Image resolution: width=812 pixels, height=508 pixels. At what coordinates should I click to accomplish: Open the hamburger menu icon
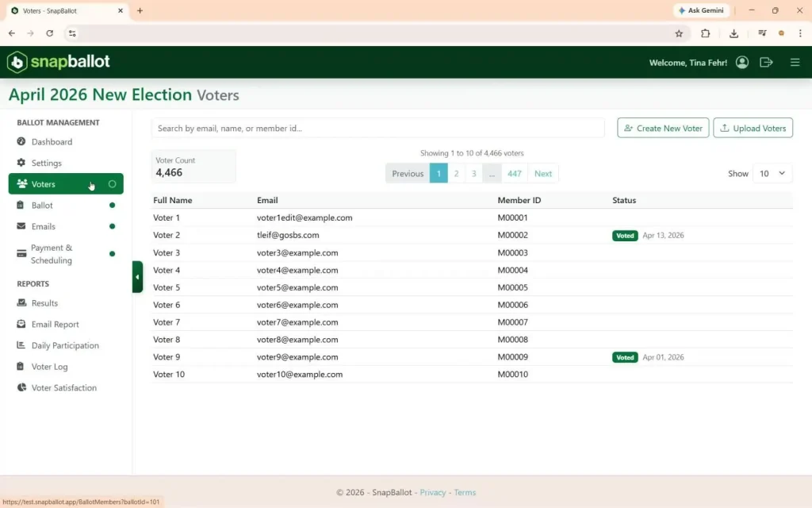coord(795,62)
